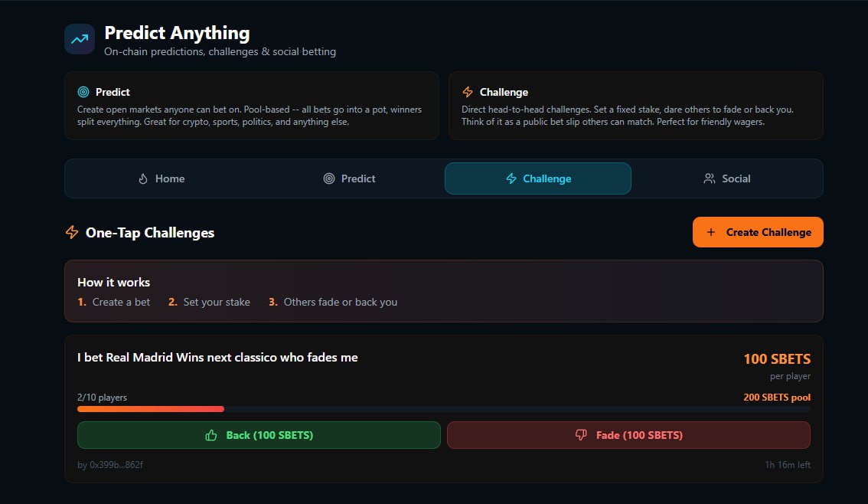
Task: Select the Challenge tab
Action: [538, 178]
